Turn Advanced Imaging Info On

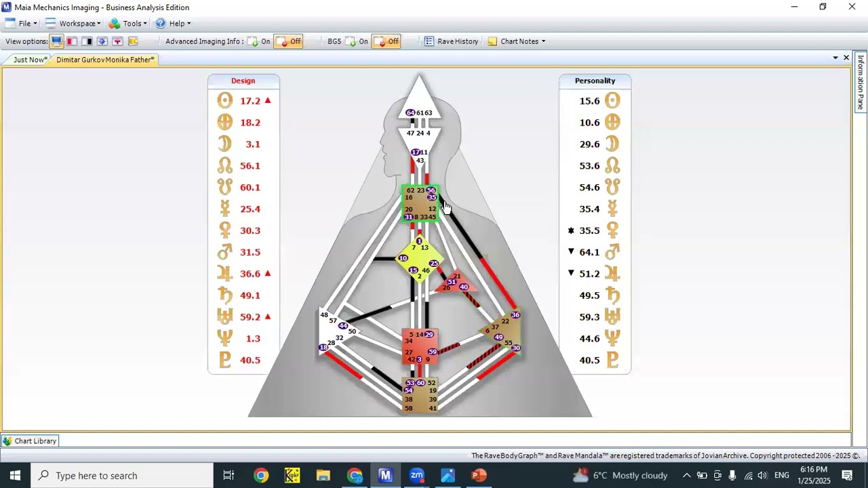(x=258, y=41)
